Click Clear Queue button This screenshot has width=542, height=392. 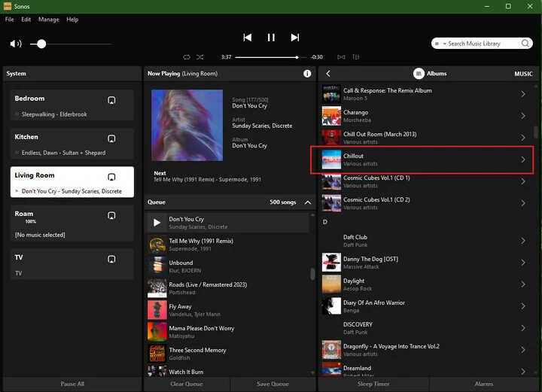coord(187,384)
